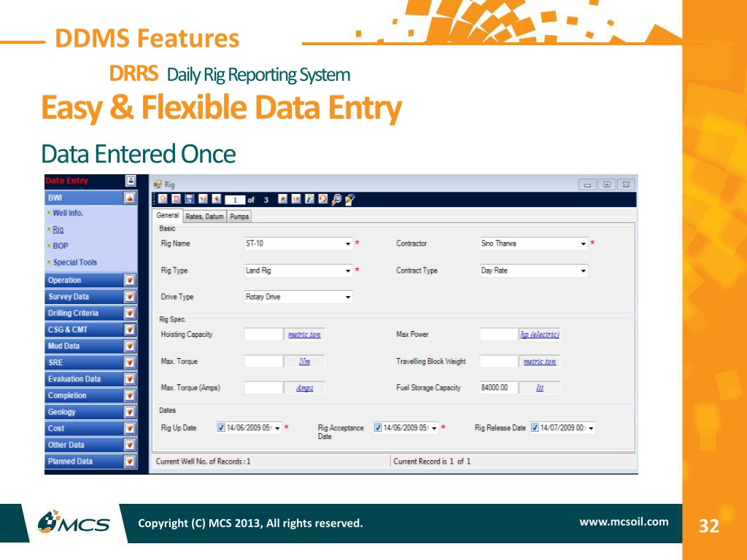Image resolution: width=747 pixels, height=560 pixels.
Task: Open Special Tools in the sidebar
Action: (x=75, y=262)
